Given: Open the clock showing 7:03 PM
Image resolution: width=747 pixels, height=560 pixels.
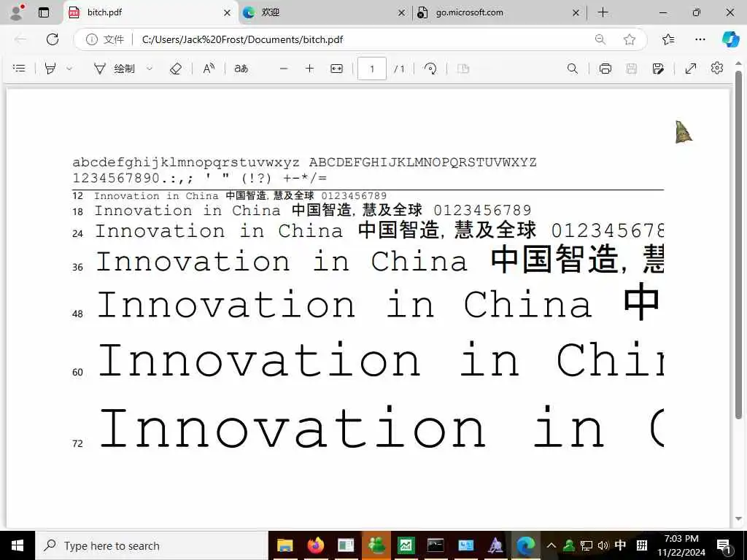Looking at the screenshot, I should pos(681,545).
